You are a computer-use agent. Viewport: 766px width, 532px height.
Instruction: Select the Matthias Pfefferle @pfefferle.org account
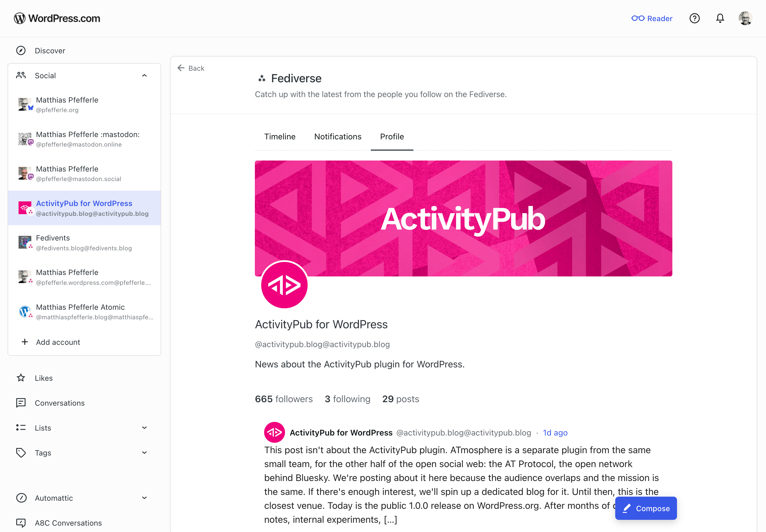click(x=84, y=105)
